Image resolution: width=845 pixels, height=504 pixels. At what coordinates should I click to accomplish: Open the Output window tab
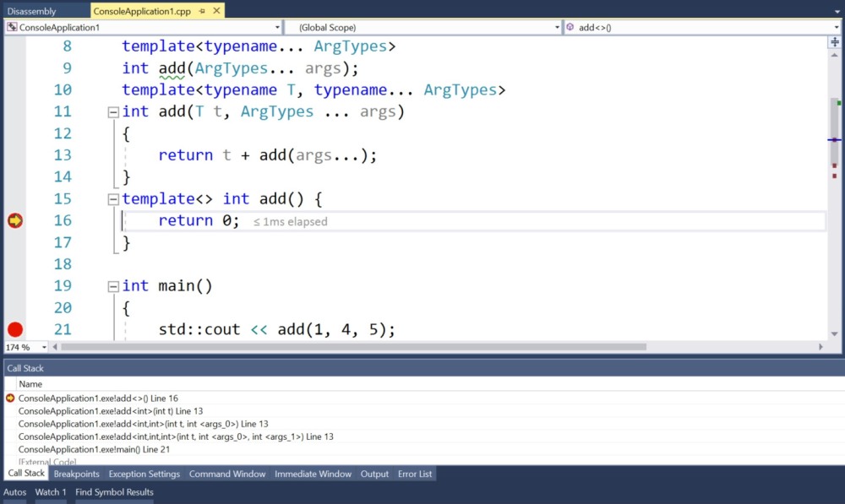[373, 474]
